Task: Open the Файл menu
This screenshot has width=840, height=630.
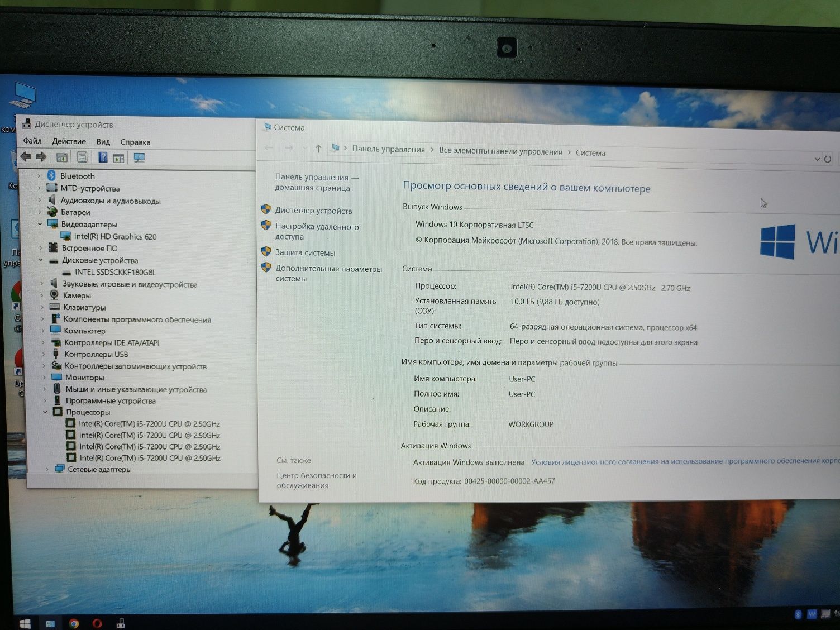Action: (x=32, y=141)
